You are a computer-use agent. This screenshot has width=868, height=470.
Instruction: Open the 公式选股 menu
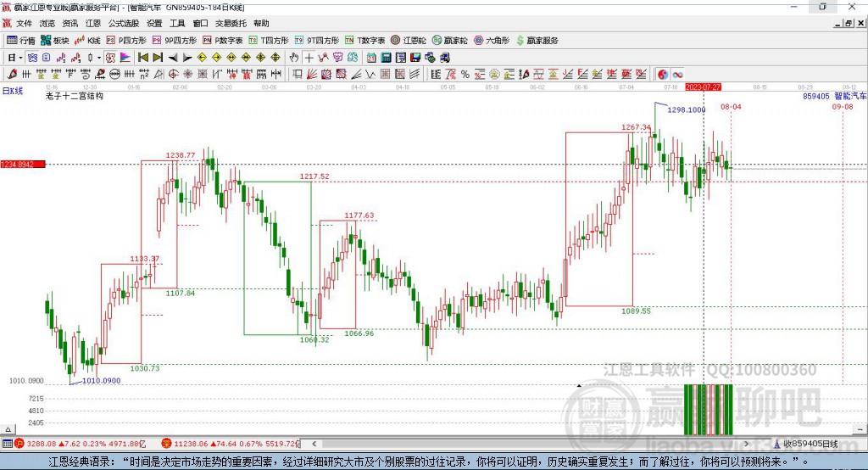(124, 23)
